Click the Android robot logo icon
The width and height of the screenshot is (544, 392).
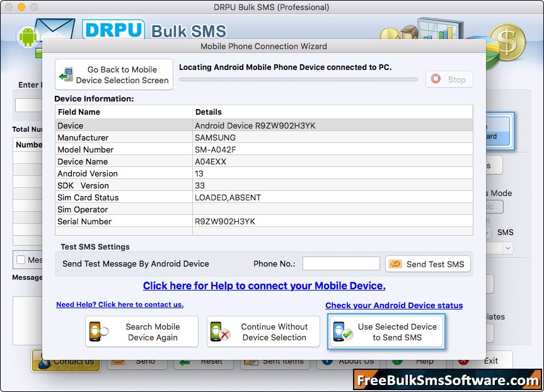point(28,37)
